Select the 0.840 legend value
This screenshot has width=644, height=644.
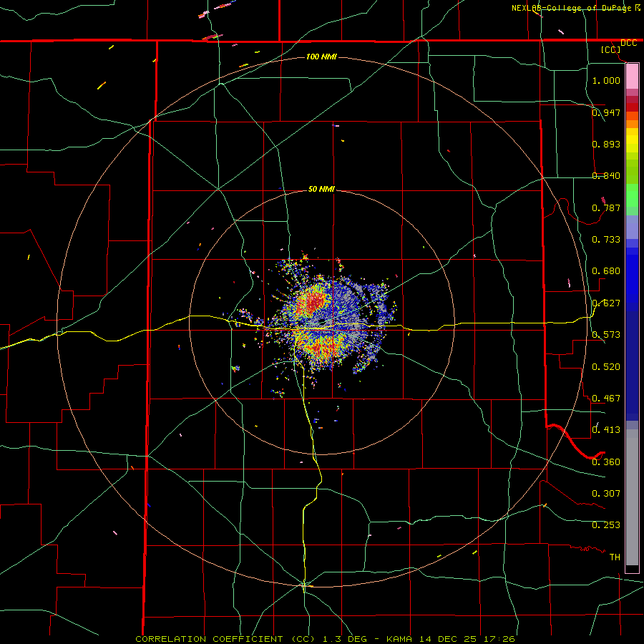[x=606, y=176]
